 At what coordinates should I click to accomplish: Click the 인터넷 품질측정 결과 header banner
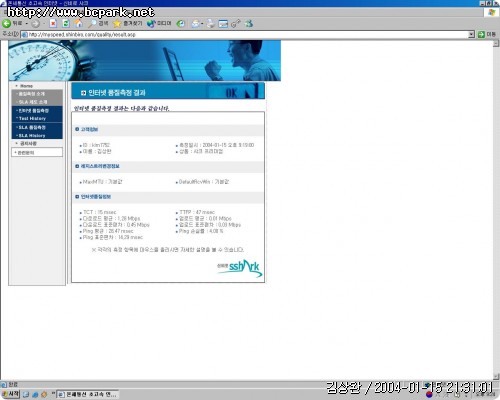click(x=168, y=91)
